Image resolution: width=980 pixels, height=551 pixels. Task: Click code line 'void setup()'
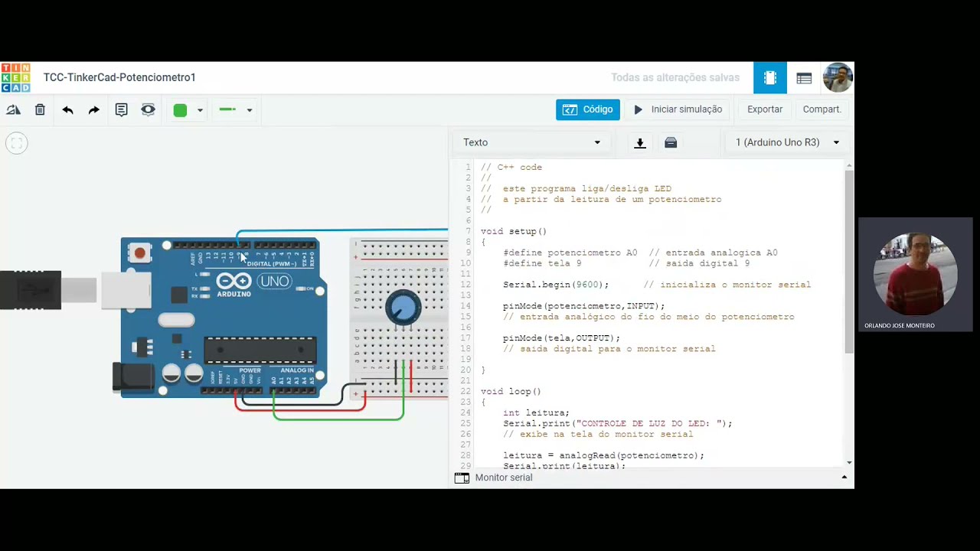click(514, 231)
